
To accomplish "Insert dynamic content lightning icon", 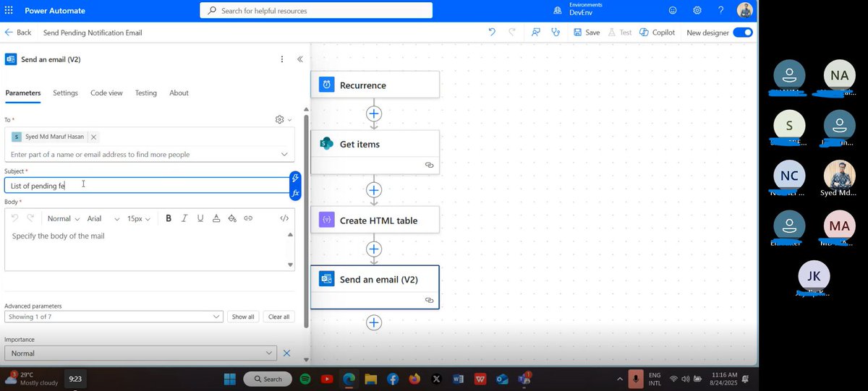I will coord(295,179).
